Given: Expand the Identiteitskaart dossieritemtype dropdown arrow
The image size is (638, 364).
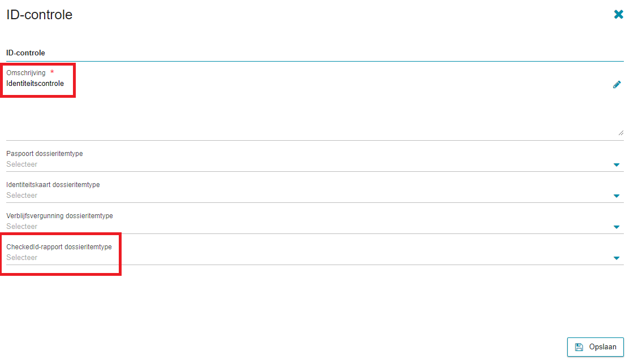Looking at the screenshot, I should 617,196.
